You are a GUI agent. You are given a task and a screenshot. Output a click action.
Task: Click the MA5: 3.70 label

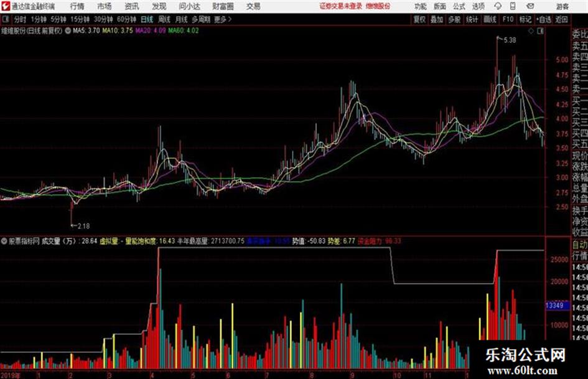pyautogui.click(x=86, y=30)
